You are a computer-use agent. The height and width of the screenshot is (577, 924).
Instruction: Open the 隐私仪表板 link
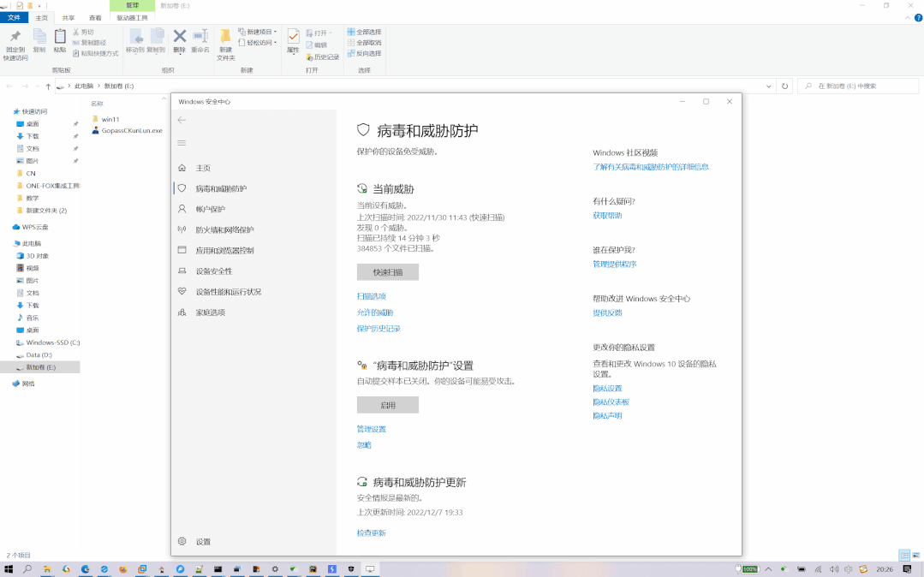(611, 402)
